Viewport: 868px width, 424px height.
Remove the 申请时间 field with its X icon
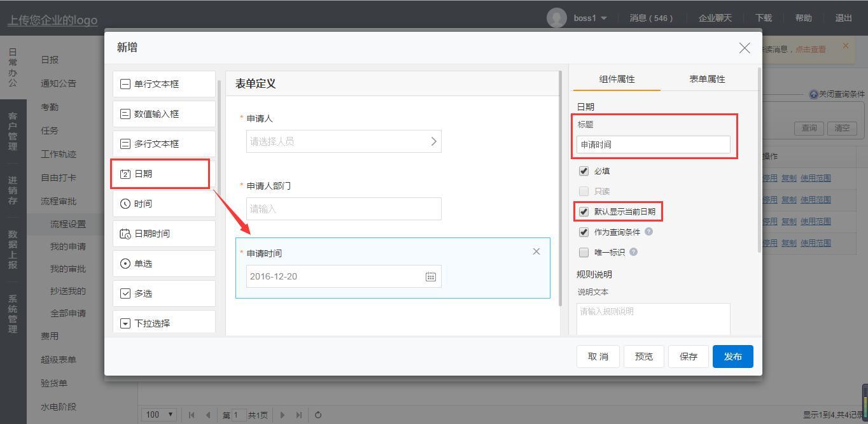[536, 251]
